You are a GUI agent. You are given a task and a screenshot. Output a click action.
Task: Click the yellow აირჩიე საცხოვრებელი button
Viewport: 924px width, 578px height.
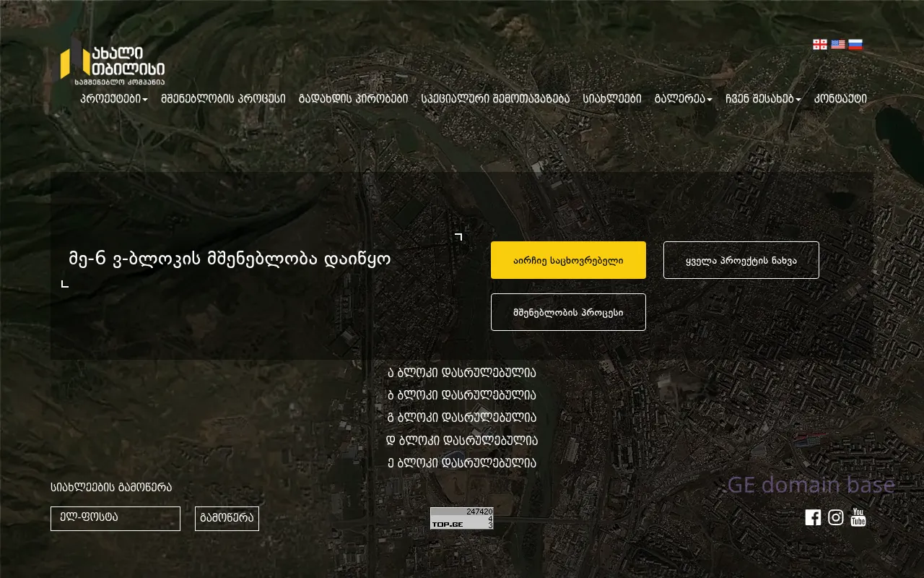(568, 260)
